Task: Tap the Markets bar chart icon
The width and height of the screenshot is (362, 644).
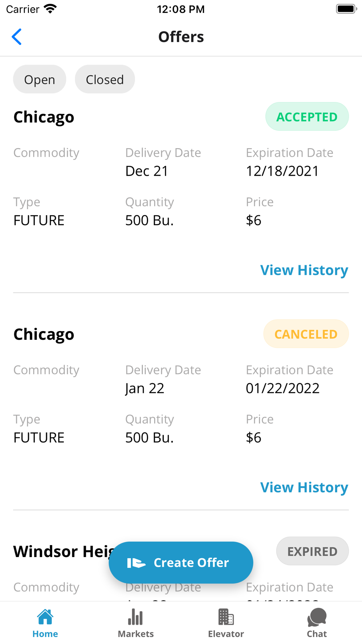Action: point(135,617)
